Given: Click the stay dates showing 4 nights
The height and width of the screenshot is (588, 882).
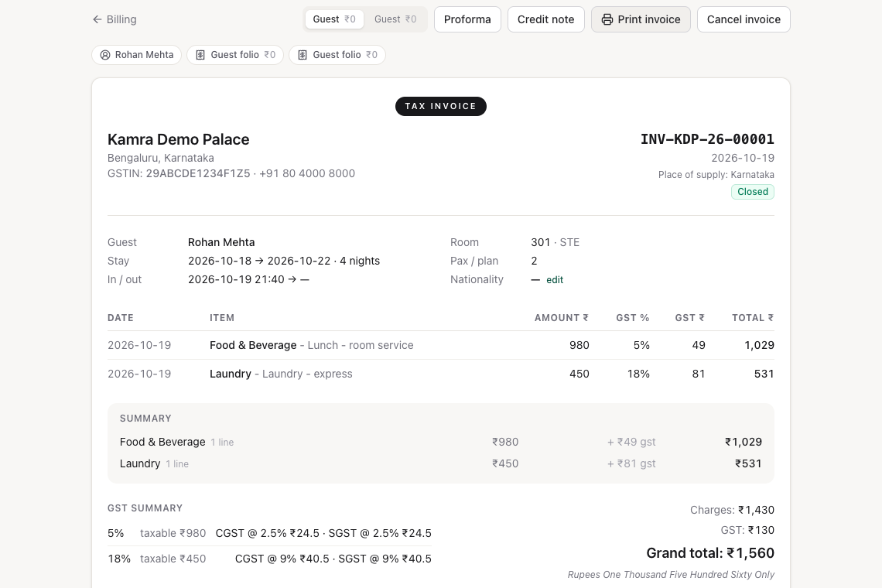Looking at the screenshot, I should 284,261.
